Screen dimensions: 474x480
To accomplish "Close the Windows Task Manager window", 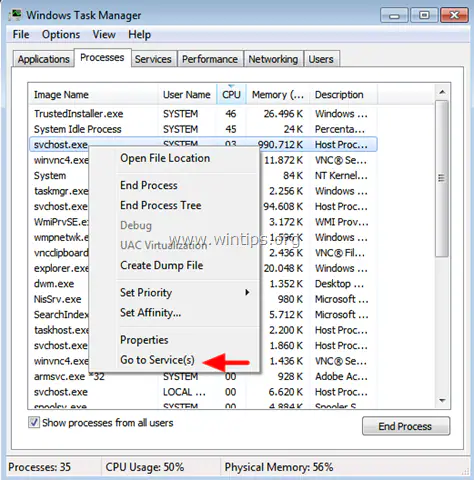I will click(454, 15).
